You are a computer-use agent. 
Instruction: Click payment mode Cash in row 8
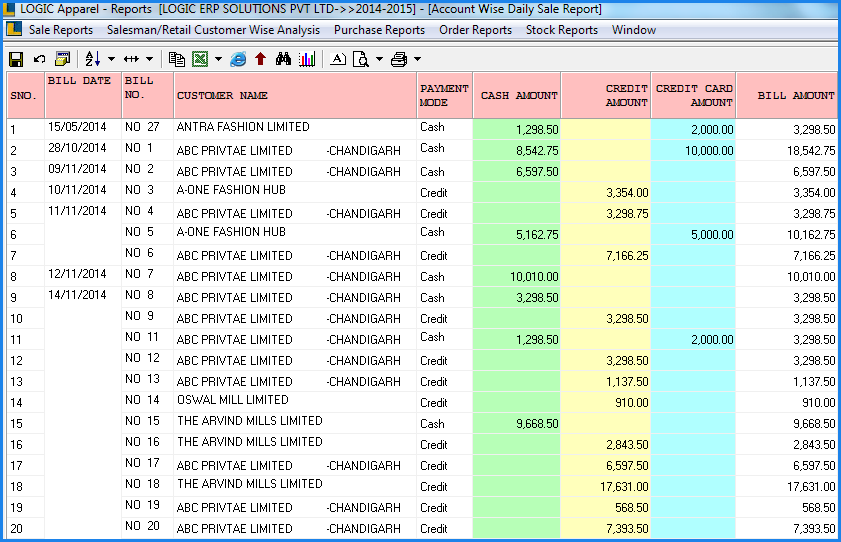coord(432,277)
